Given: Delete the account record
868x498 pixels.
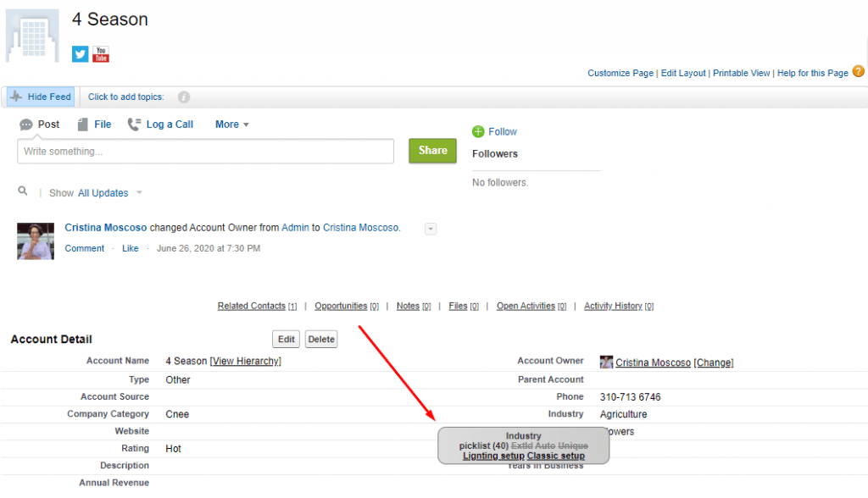Looking at the screenshot, I should point(320,339).
